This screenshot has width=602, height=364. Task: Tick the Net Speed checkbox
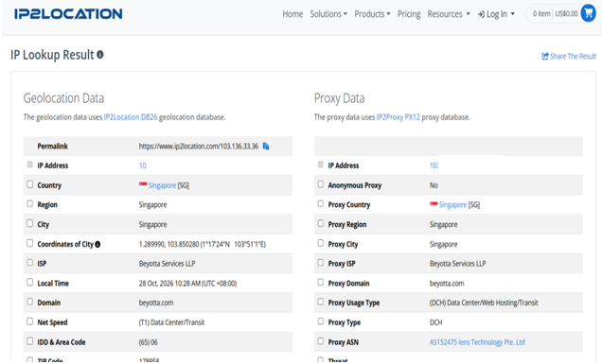pyautogui.click(x=30, y=321)
